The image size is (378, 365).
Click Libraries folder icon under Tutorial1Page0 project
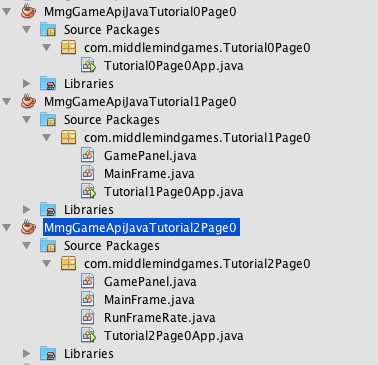[x=48, y=210]
